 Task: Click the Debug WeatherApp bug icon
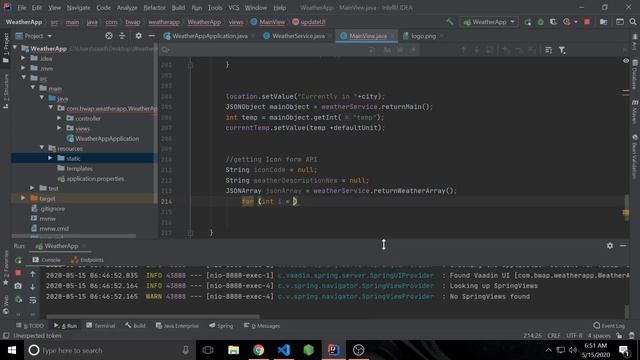tap(540, 22)
